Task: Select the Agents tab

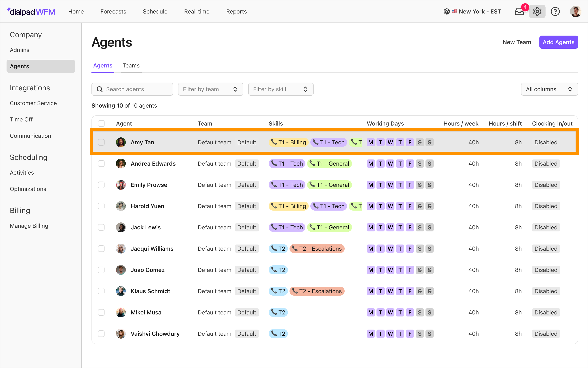Action: point(103,65)
